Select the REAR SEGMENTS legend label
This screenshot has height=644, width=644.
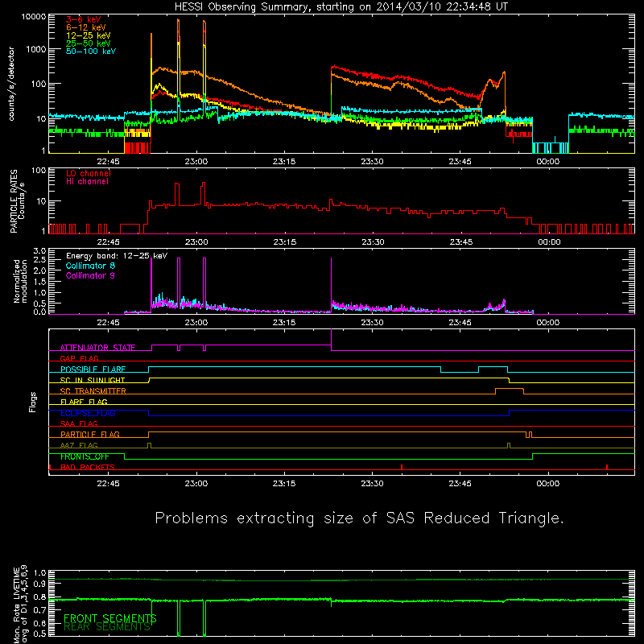tap(107, 626)
